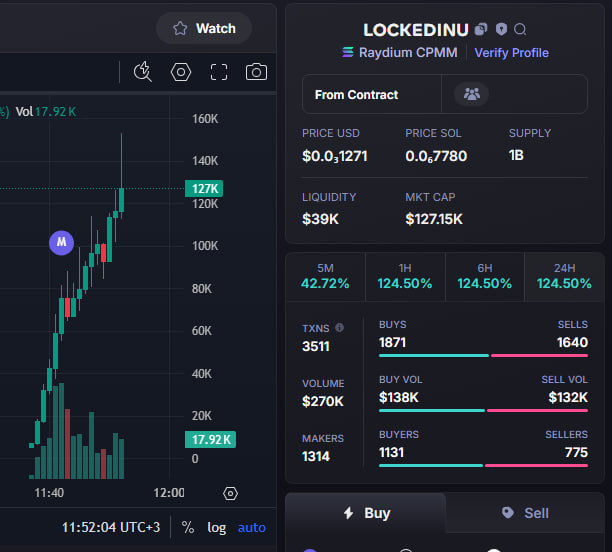The image size is (612, 552).
Task: Select the 6H timeframe tab
Action: (484, 276)
